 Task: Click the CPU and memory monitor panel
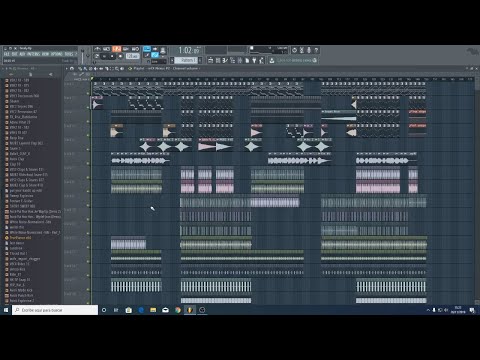pos(268,50)
